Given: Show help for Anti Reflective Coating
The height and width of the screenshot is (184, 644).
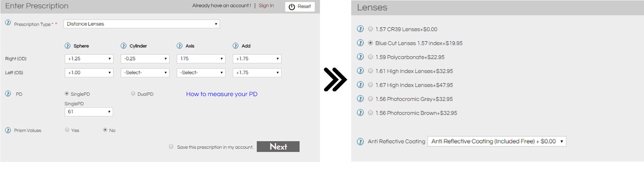Looking at the screenshot, I should coord(360,142).
